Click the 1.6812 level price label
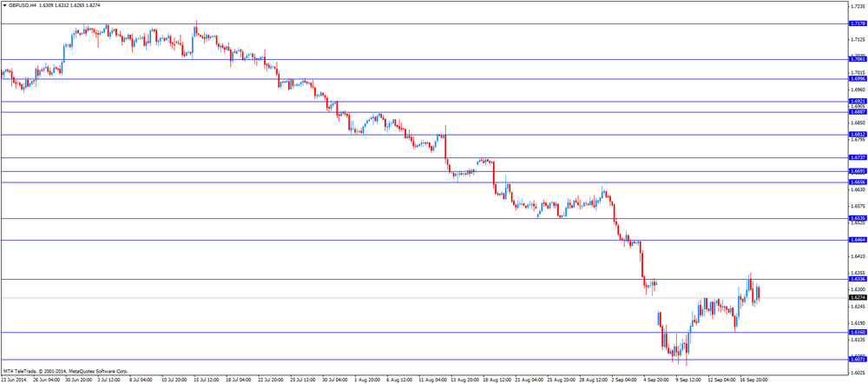 tap(857, 135)
